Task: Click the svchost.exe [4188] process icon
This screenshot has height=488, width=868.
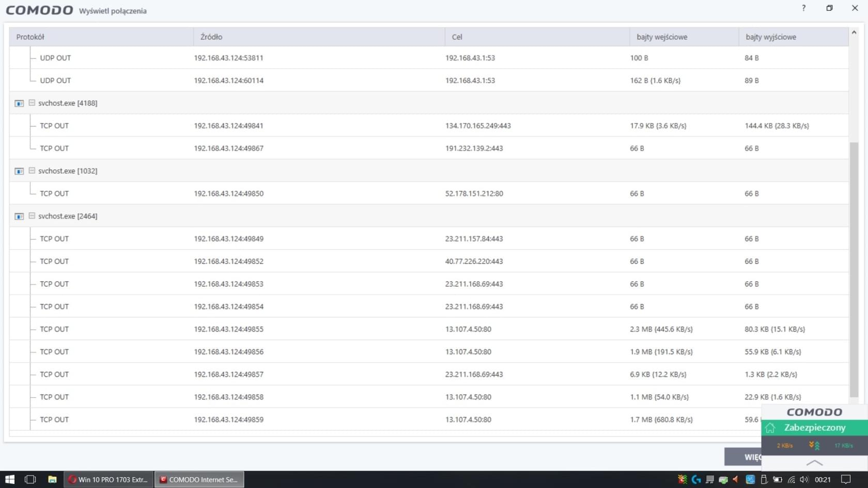Action: [19, 103]
